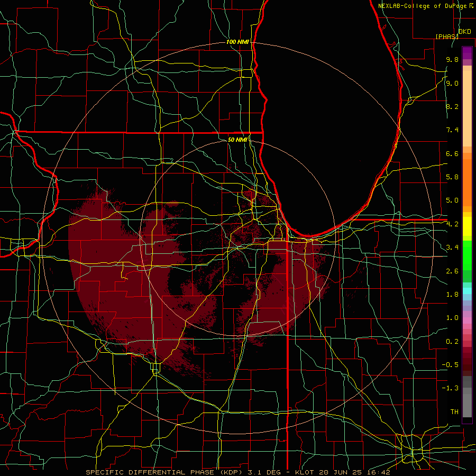Click the 5.0 legend value

(452, 200)
